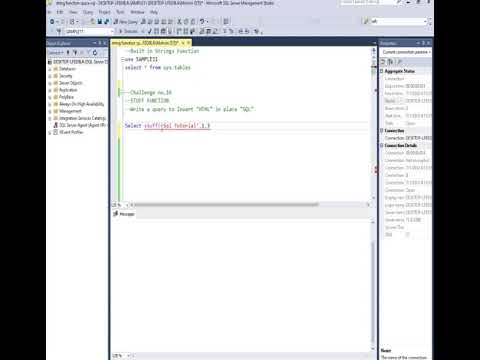Select Integration Services Catalogs tree item
This screenshot has height=360, width=480.
click(82, 118)
